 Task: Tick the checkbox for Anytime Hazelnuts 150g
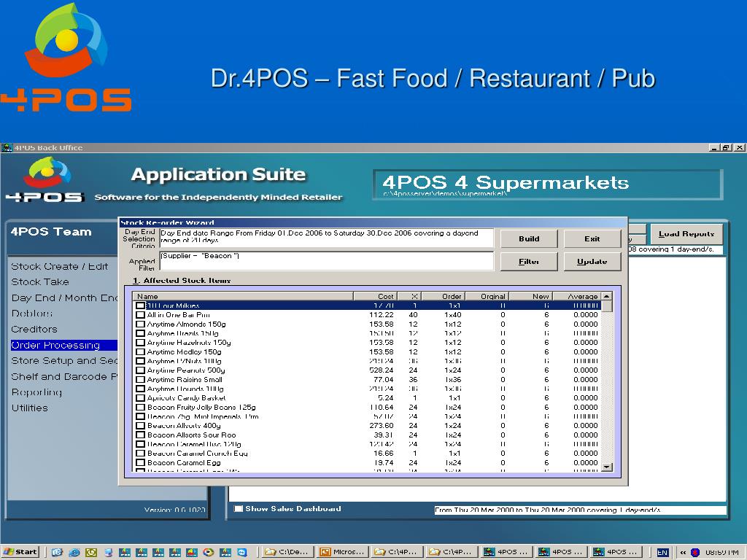[x=140, y=343]
